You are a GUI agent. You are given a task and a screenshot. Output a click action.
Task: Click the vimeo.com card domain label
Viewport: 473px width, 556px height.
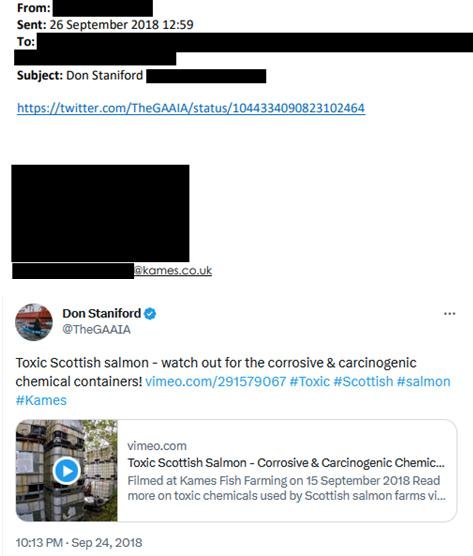coord(157,446)
